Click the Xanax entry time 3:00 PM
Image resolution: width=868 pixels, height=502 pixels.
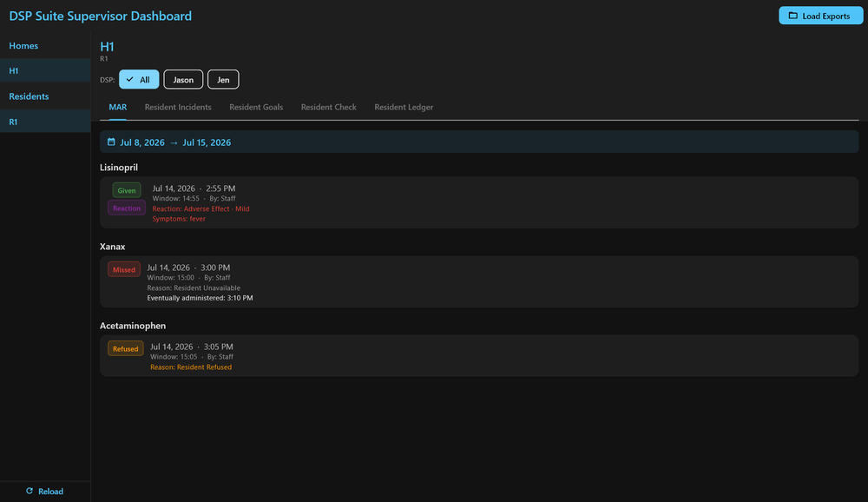[215, 268]
